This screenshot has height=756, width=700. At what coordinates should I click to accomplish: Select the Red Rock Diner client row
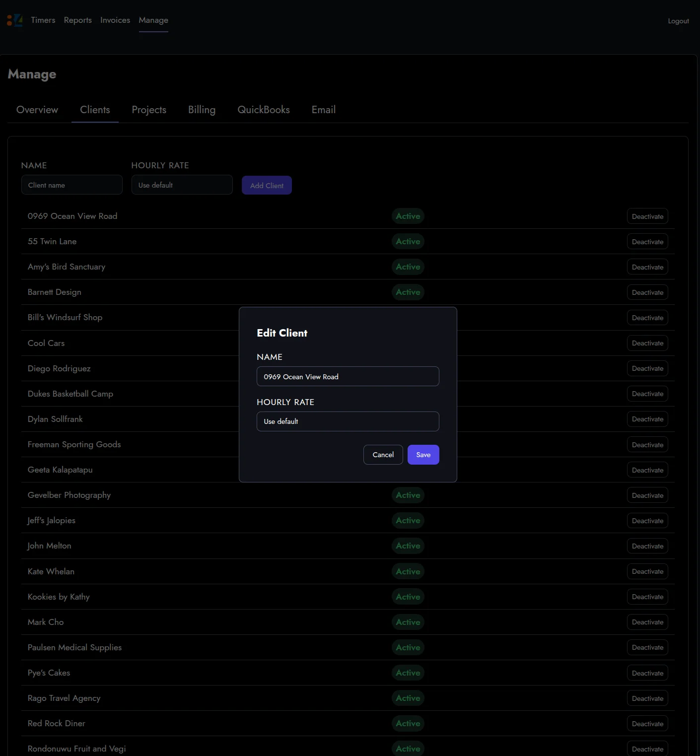pos(57,723)
